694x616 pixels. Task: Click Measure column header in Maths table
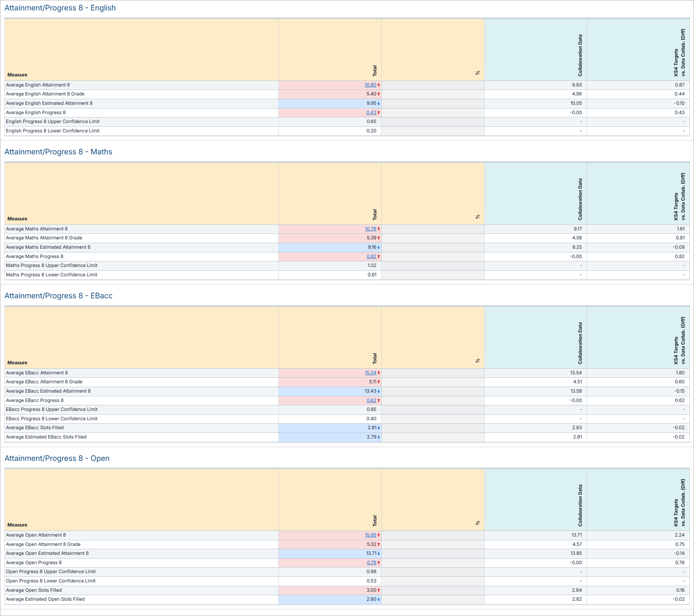coord(17,219)
